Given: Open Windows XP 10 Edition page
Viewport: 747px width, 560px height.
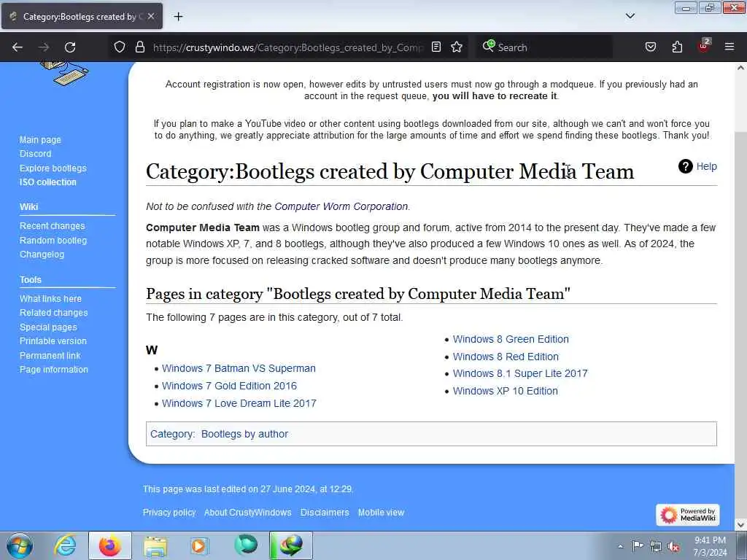Looking at the screenshot, I should [505, 391].
